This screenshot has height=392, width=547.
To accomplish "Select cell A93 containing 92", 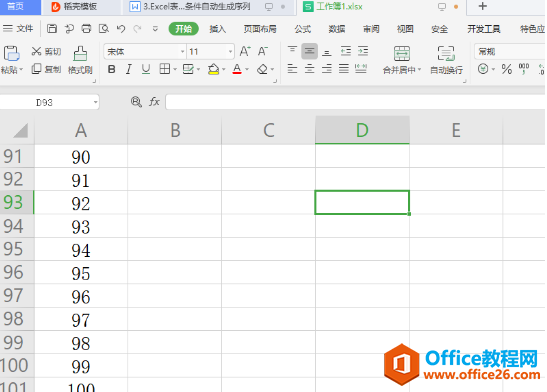I will [x=81, y=203].
